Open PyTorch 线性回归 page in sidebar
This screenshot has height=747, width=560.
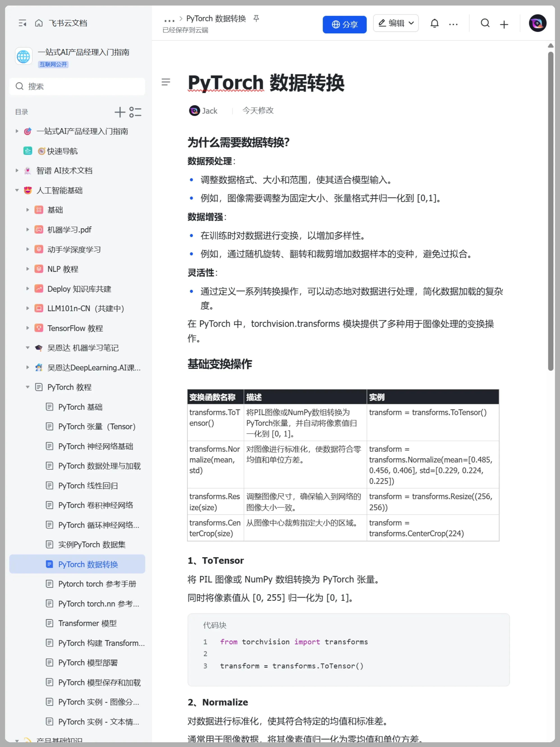(88, 486)
